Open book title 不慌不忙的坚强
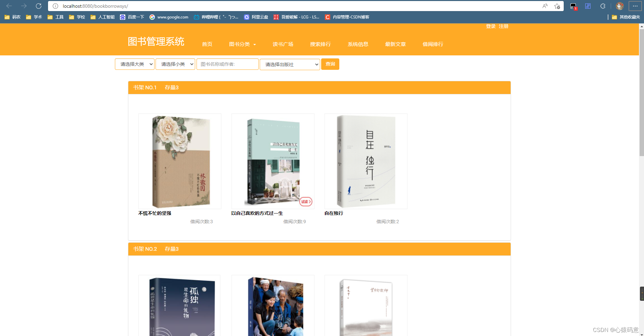The width and height of the screenshot is (644, 336). (x=155, y=213)
